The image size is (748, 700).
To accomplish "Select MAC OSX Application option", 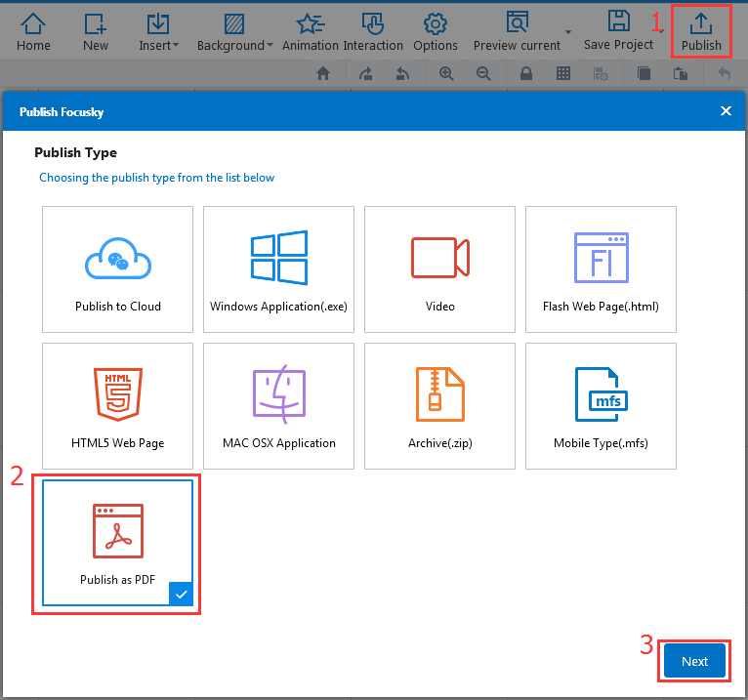I will point(278,406).
